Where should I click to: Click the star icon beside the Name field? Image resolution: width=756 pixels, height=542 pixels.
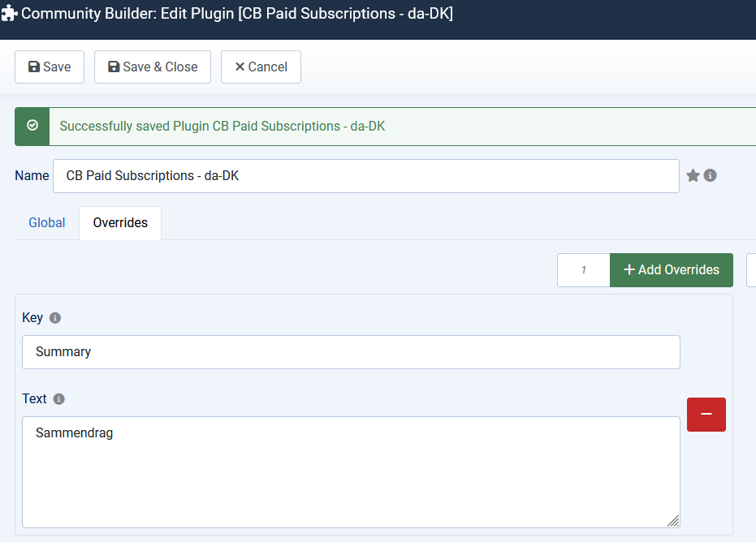pos(693,175)
